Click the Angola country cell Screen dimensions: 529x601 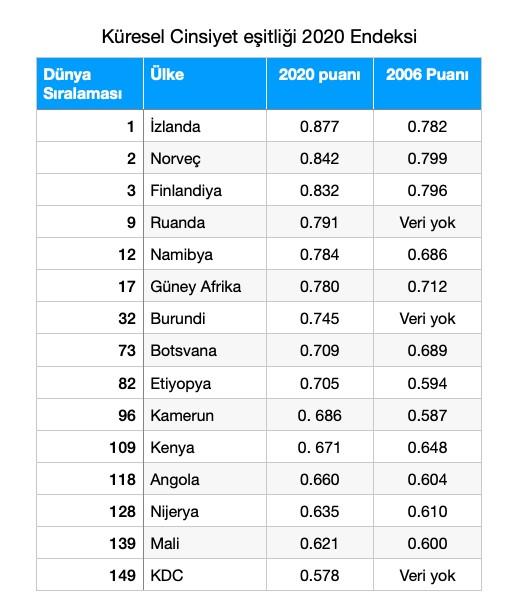(205, 479)
